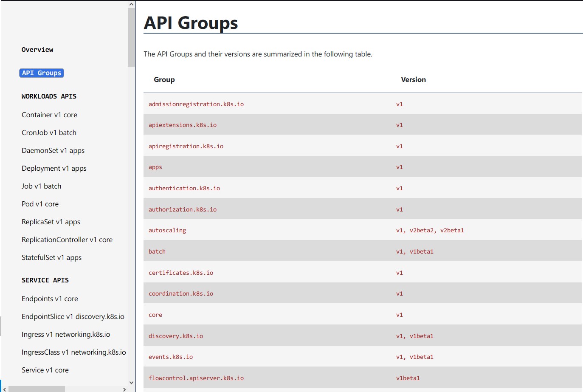The width and height of the screenshot is (583, 392).
Task: Click apiextensions.k8s.io table cell
Action: point(183,125)
